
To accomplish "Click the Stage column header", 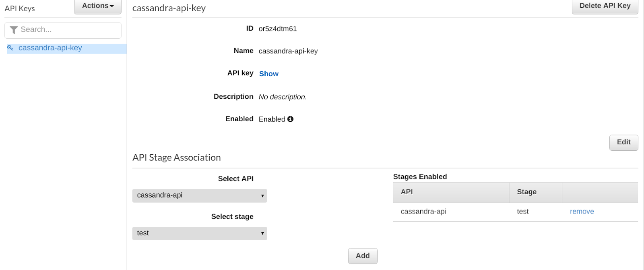I will pos(526,192).
